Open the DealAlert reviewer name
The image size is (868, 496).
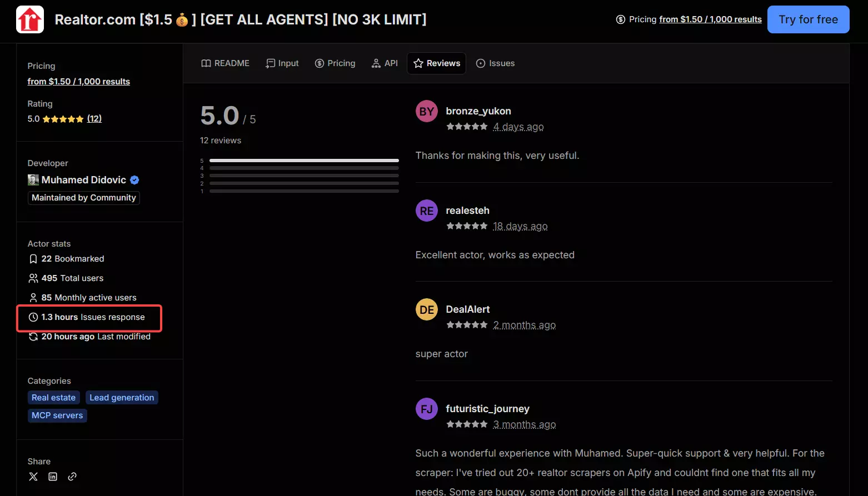(x=468, y=309)
